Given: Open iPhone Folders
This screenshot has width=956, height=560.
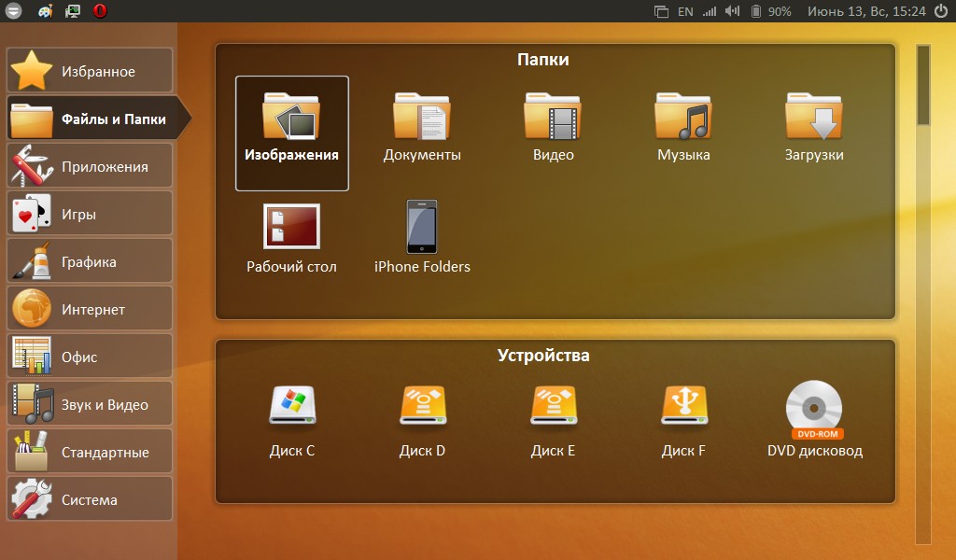Looking at the screenshot, I should click(422, 238).
